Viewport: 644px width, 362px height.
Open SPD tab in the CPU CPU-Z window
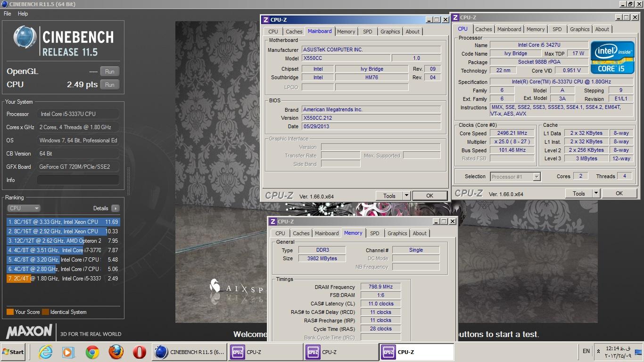pyautogui.click(x=557, y=29)
